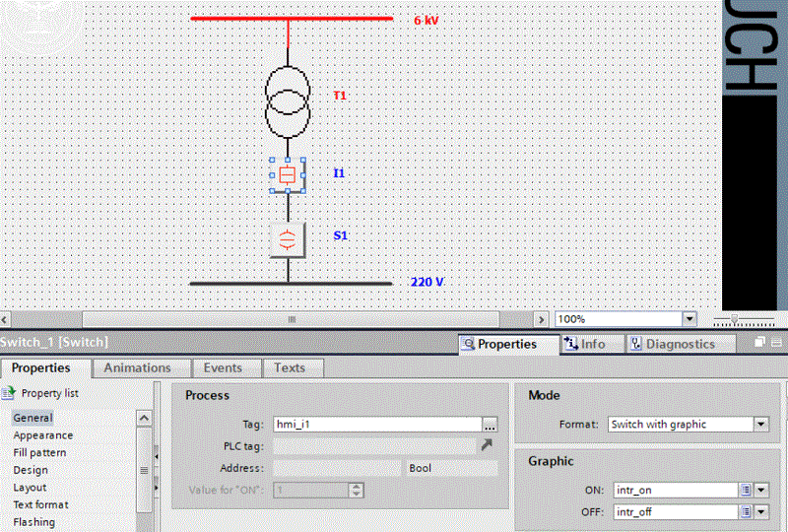Open graphic list for ON field
The image size is (788, 532).
click(746, 490)
